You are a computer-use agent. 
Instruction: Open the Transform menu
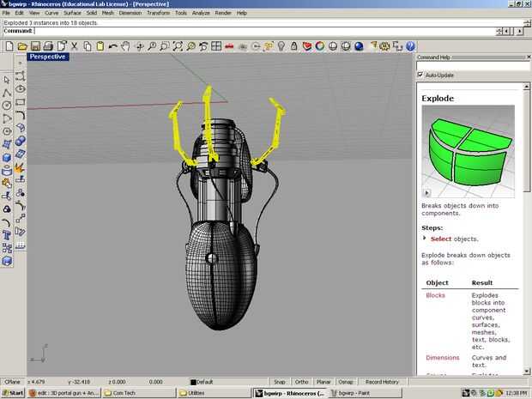click(x=157, y=13)
